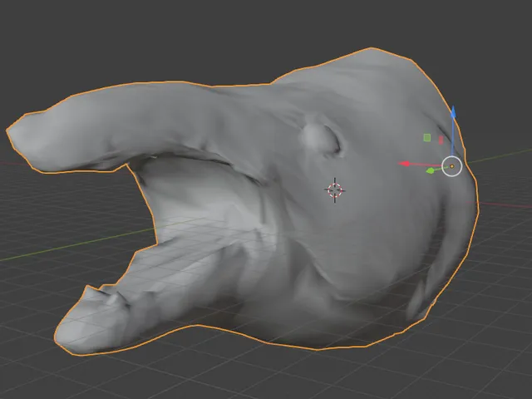The width and height of the screenshot is (532, 399).
Task: Grab the red X-axis move arrow
Action: pyautogui.click(x=405, y=164)
